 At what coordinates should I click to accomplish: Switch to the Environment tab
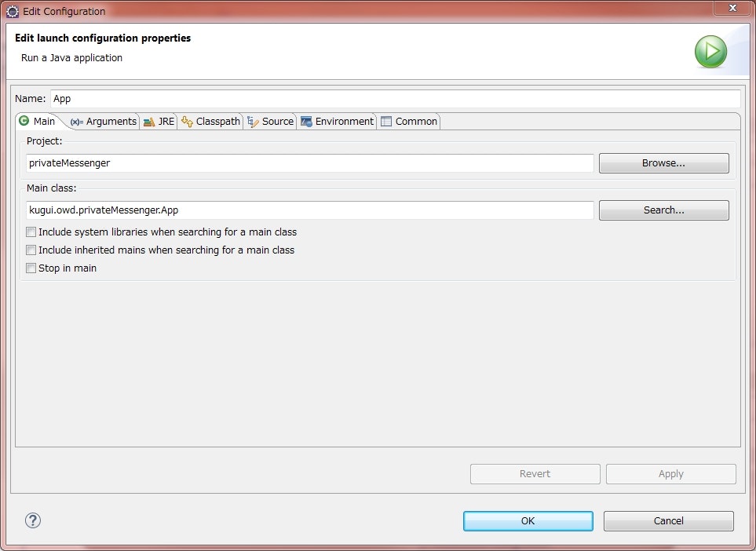click(337, 122)
